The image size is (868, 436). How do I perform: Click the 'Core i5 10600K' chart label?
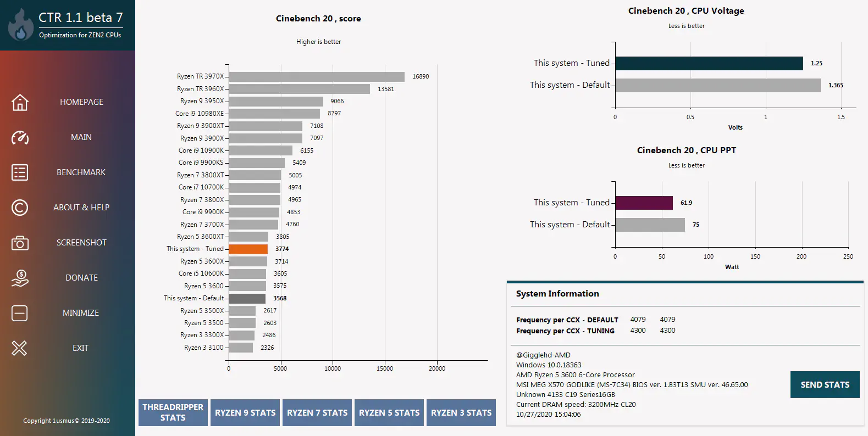[201, 273]
